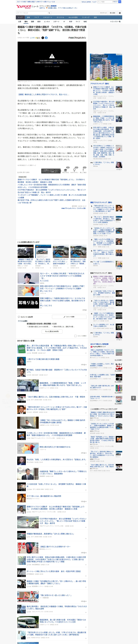Toggle the コメント非表示 checkbox
Image resolution: width=138 pixels, height=644 pixels.
pos(75,336)
